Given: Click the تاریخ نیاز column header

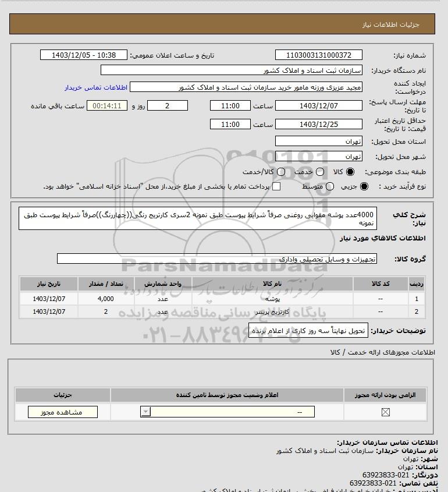Looking at the screenshot, I should [49, 284].
